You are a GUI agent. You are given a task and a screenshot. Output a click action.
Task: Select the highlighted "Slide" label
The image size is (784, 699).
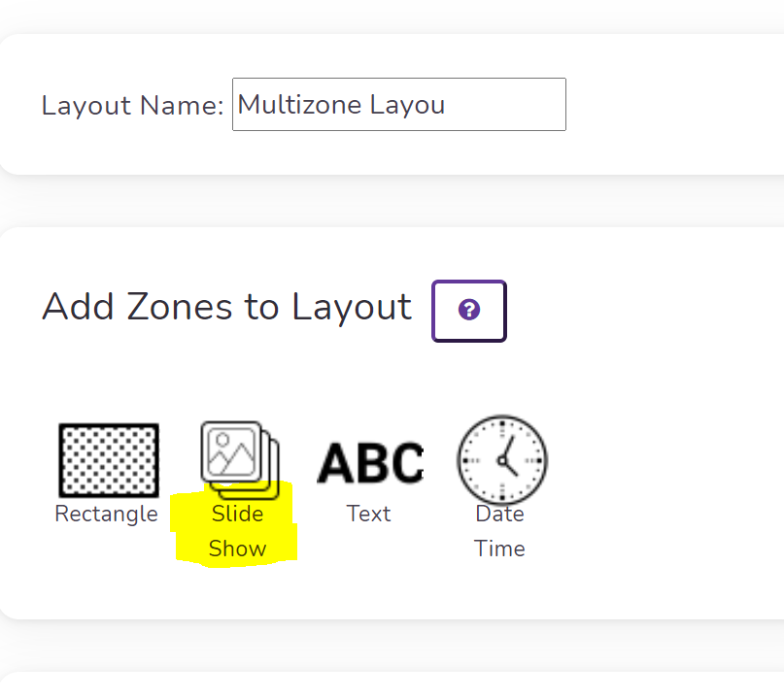pos(237,514)
